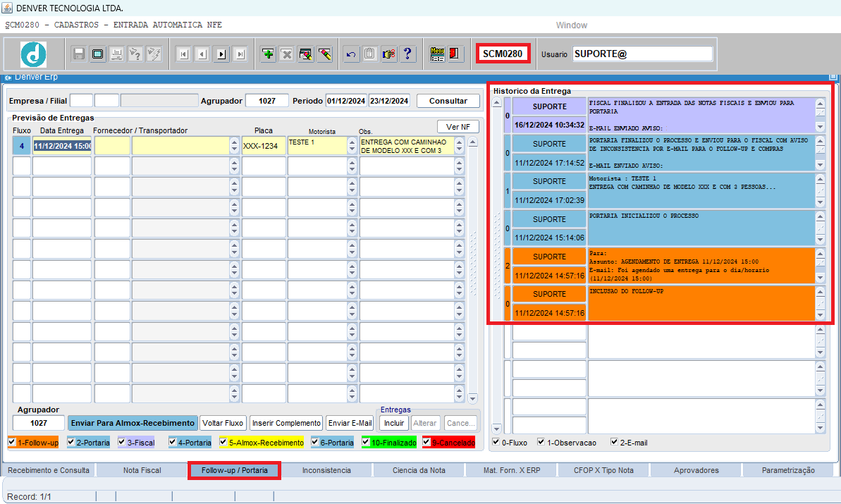The width and height of the screenshot is (841, 504).
Task: Go to the first record icon
Action: coord(183,54)
